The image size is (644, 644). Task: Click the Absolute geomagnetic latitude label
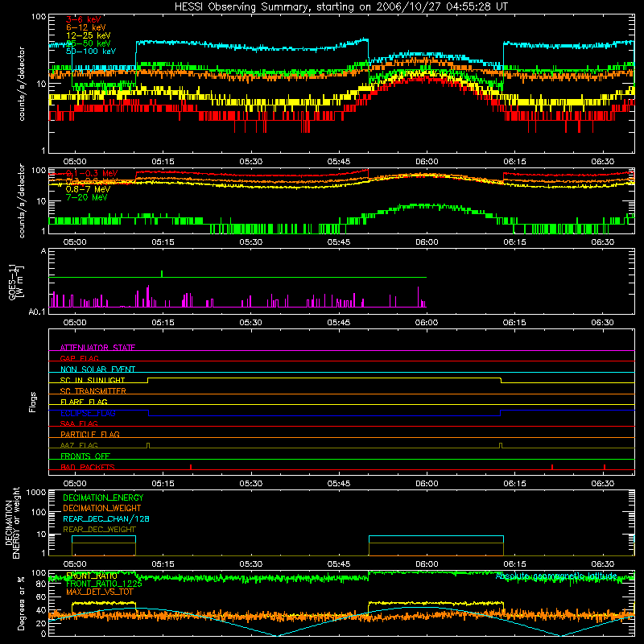point(556,576)
